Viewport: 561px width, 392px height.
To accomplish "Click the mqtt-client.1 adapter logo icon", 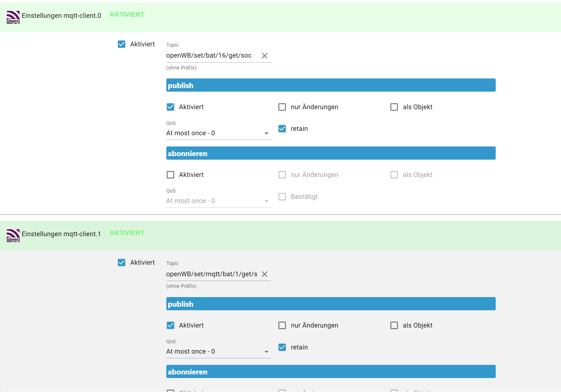I will click(x=13, y=235).
